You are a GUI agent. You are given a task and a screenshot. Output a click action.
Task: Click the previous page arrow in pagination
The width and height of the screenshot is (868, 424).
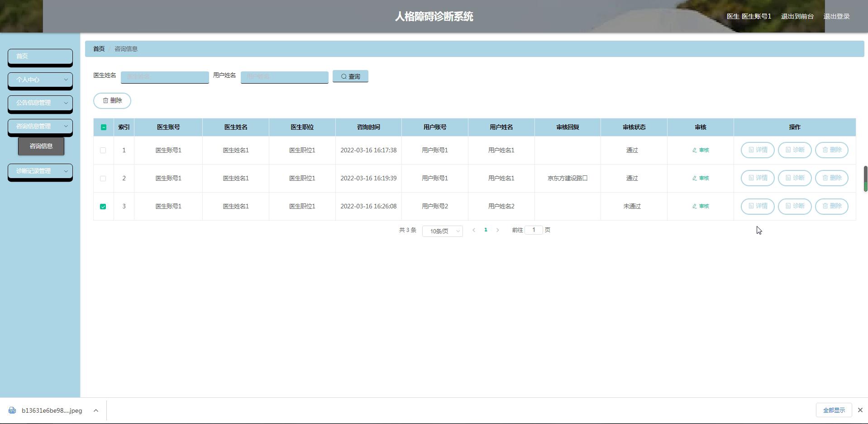(474, 230)
